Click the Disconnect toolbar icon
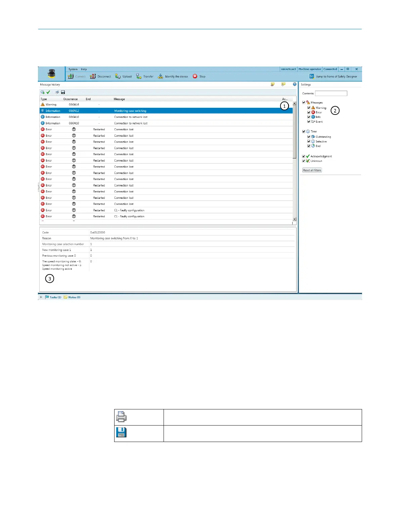This screenshot has width=400, height=532. click(x=93, y=77)
